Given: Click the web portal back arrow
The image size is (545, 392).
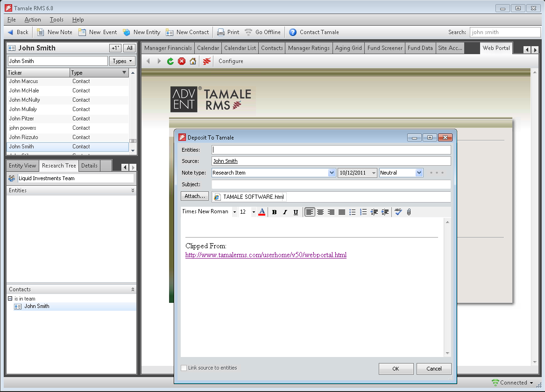Looking at the screenshot, I should click(x=149, y=61).
